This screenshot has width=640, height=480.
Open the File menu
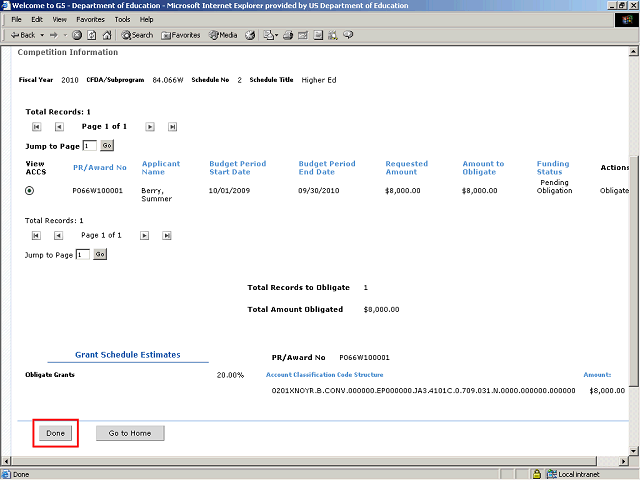(16, 19)
